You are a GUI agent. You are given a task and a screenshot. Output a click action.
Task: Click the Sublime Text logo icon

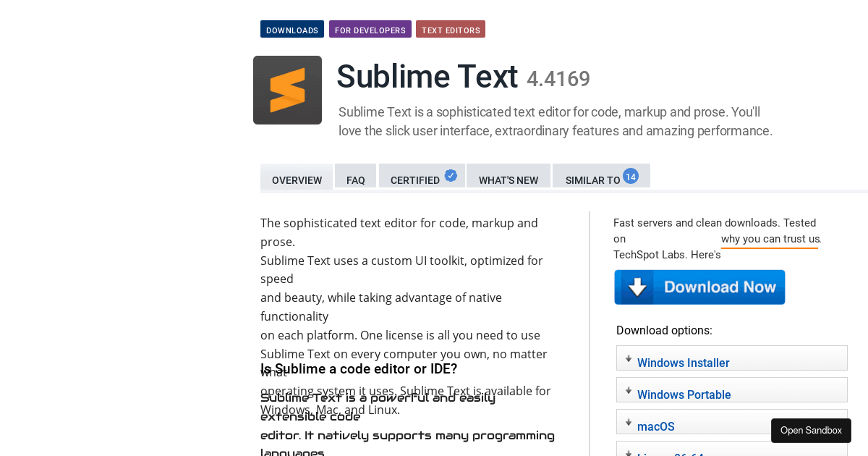(x=287, y=90)
